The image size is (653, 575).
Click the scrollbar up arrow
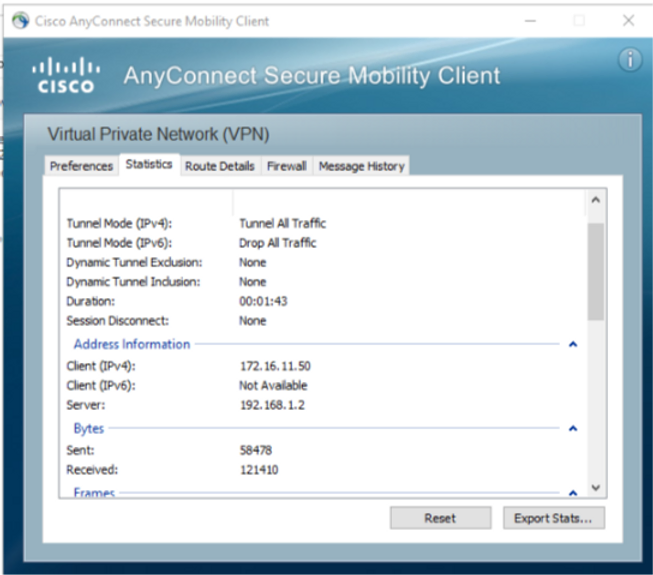click(x=596, y=200)
